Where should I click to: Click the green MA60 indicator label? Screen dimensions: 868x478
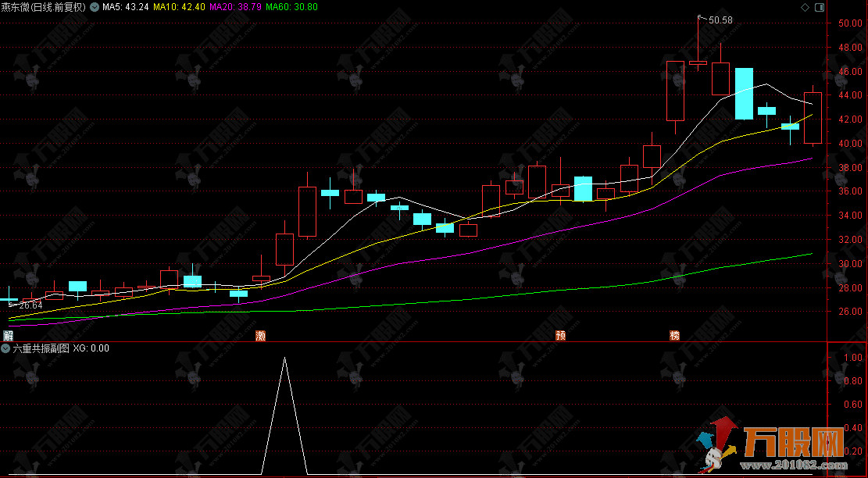click(x=292, y=7)
